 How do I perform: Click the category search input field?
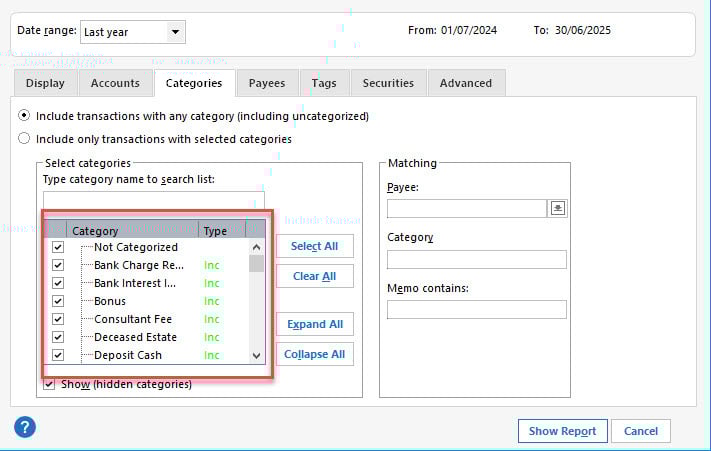pyautogui.click(x=154, y=200)
